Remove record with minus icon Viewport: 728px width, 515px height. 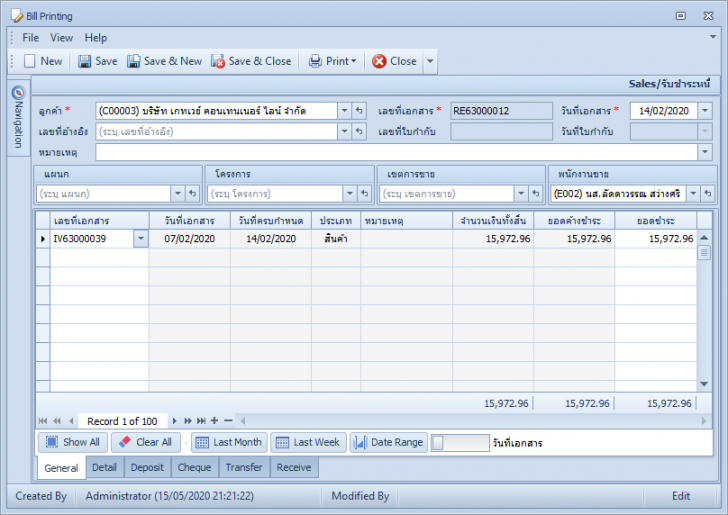coord(228,421)
